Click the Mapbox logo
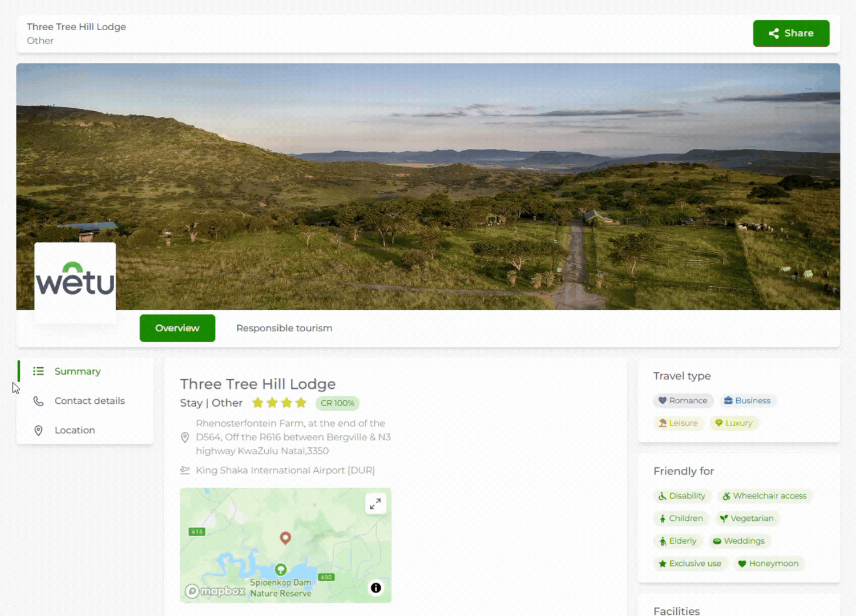The height and width of the screenshot is (616, 856). 215,591
